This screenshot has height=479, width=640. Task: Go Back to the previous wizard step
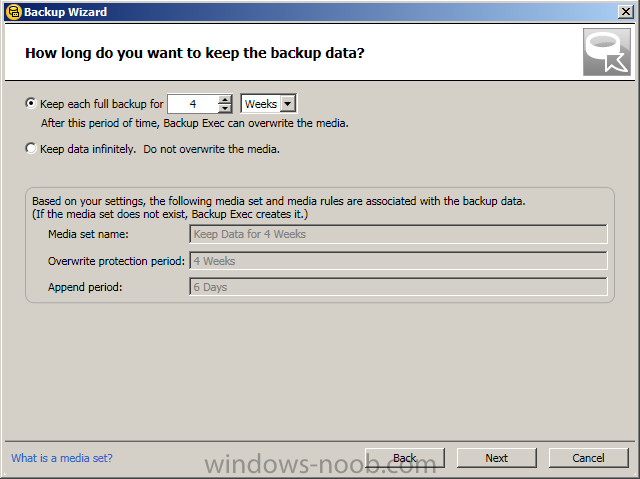(404, 458)
